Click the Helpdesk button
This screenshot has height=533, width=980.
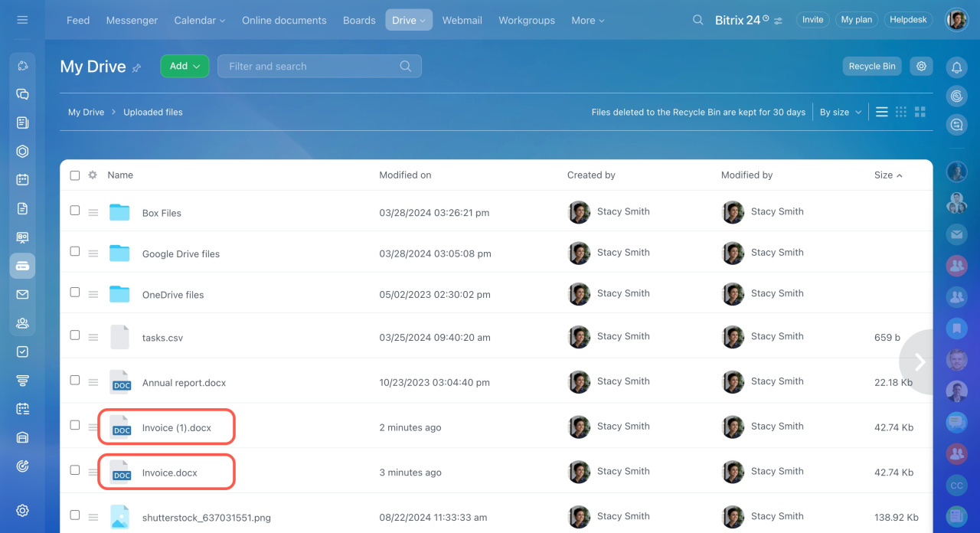coord(908,20)
